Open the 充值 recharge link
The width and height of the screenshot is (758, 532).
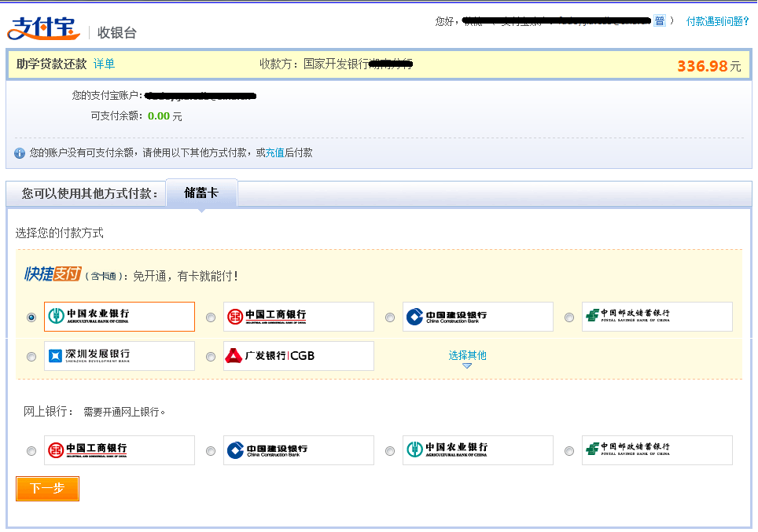tap(274, 153)
